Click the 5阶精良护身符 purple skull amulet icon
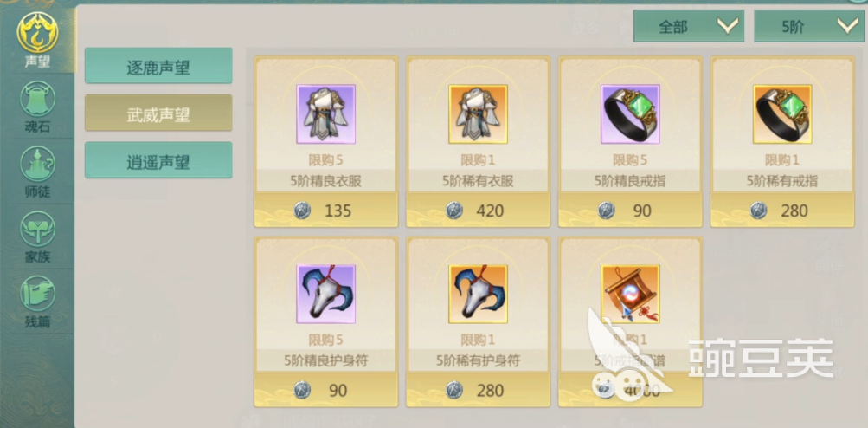 [325, 294]
